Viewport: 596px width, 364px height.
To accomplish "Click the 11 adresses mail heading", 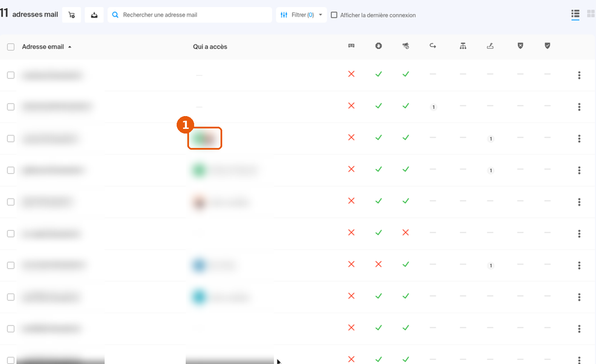I will point(29,14).
